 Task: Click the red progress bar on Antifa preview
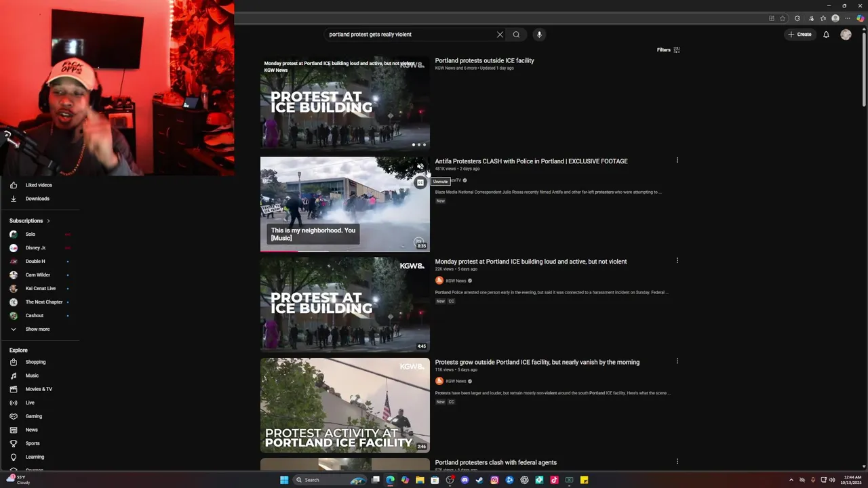coord(279,251)
